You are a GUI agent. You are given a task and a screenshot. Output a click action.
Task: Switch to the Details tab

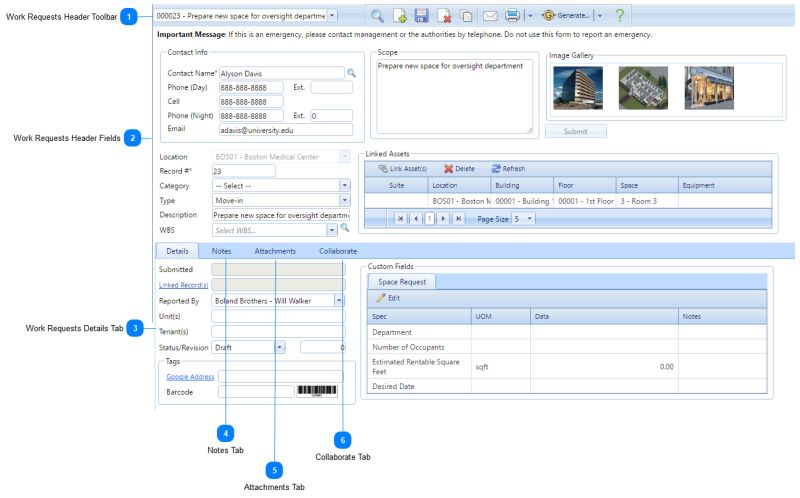(177, 251)
